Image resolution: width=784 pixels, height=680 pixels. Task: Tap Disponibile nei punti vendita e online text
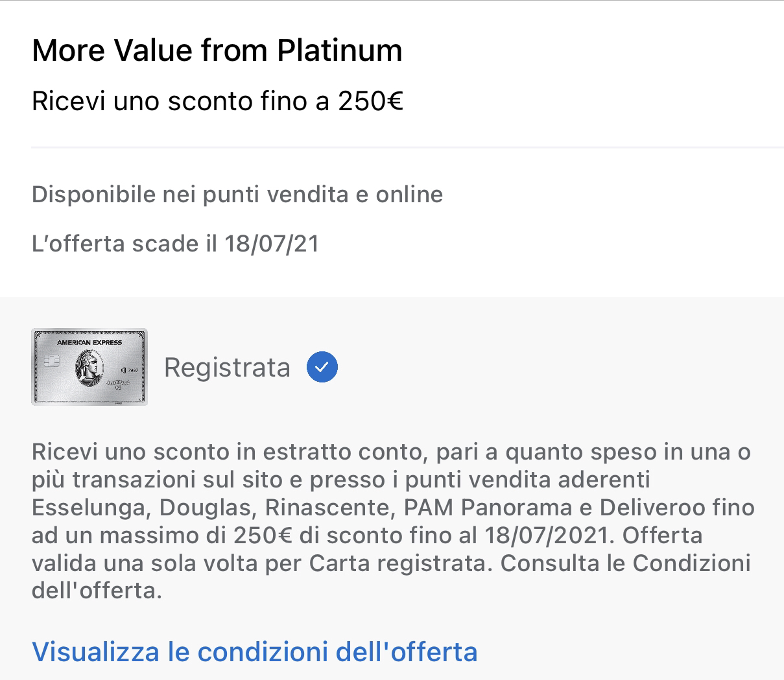(x=237, y=194)
